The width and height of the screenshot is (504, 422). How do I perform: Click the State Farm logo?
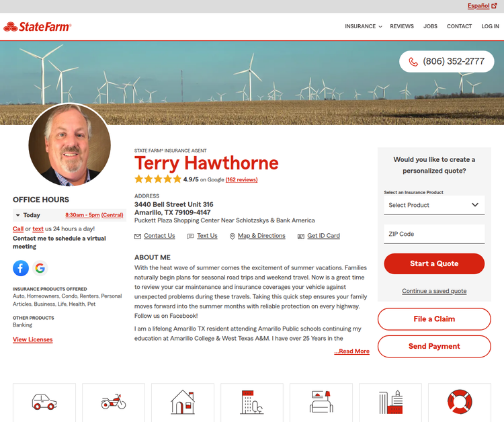click(x=37, y=27)
